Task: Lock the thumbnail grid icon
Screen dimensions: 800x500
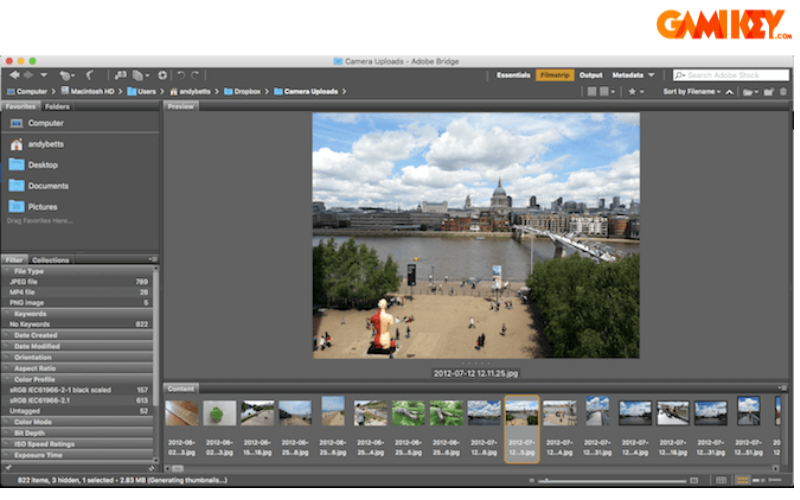Action: pyautogui.click(x=721, y=480)
